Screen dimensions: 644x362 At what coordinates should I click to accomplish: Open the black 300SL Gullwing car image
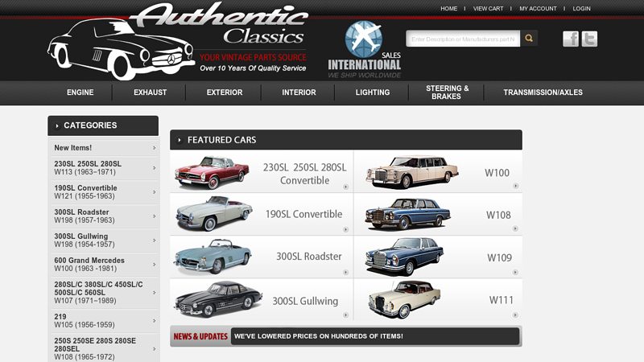click(x=218, y=299)
